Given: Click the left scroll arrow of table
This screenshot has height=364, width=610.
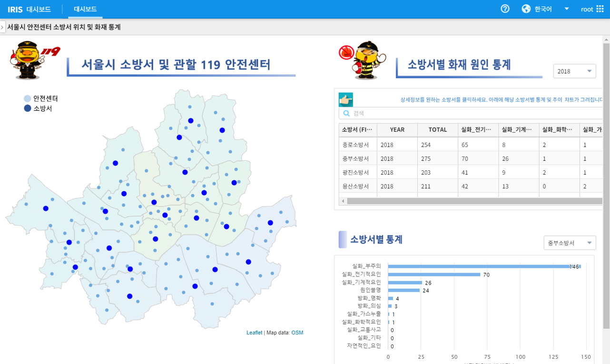Looking at the screenshot, I should click(x=343, y=201).
